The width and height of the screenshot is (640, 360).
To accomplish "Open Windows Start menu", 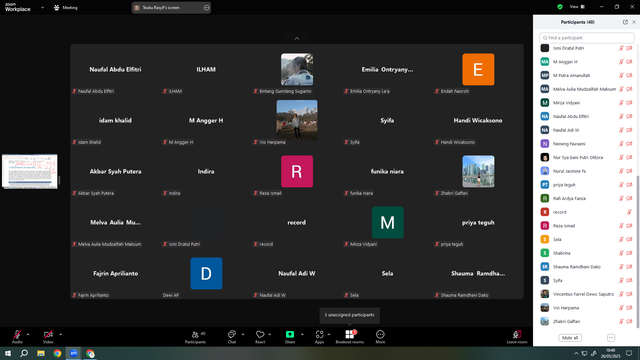I will click(8, 353).
